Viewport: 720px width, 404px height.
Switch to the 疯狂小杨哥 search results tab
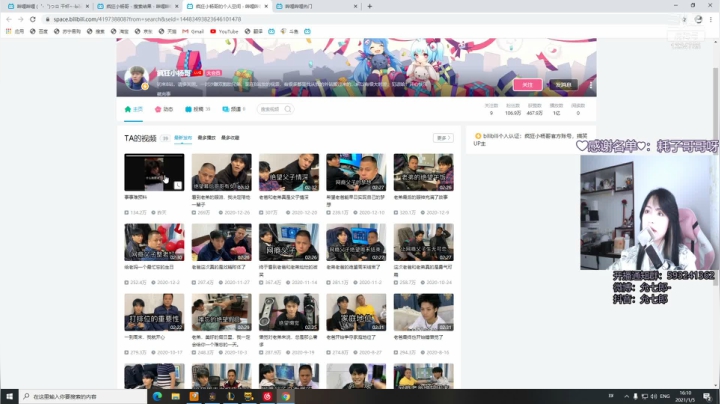click(137, 6)
